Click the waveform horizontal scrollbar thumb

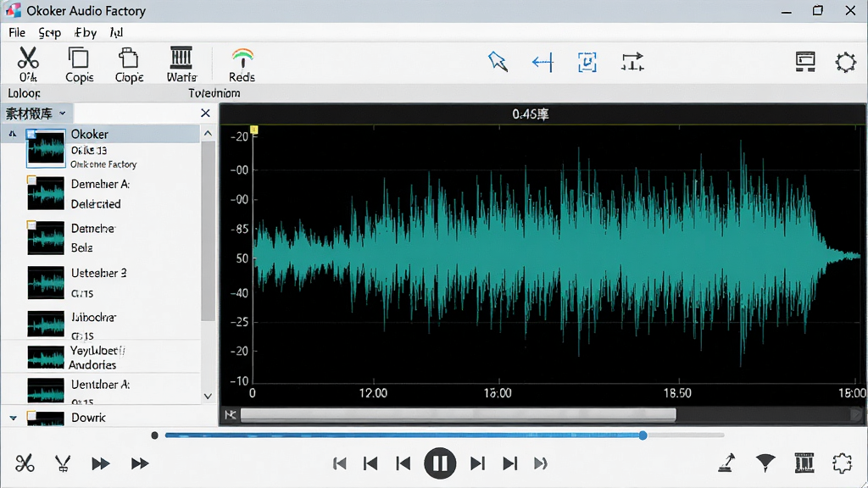[459, 415]
